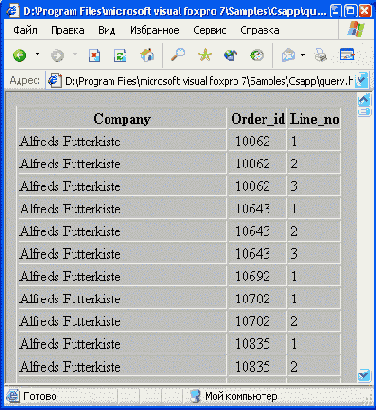
Task: Go back with the green Back arrow
Action: [x=20, y=55]
